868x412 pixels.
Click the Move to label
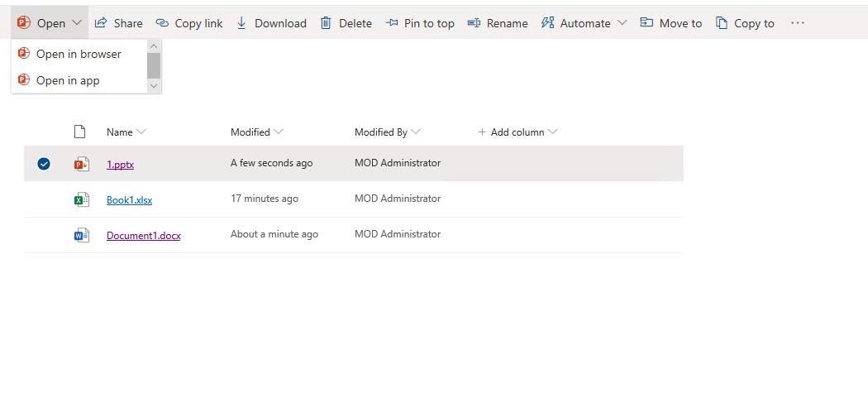tap(681, 23)
